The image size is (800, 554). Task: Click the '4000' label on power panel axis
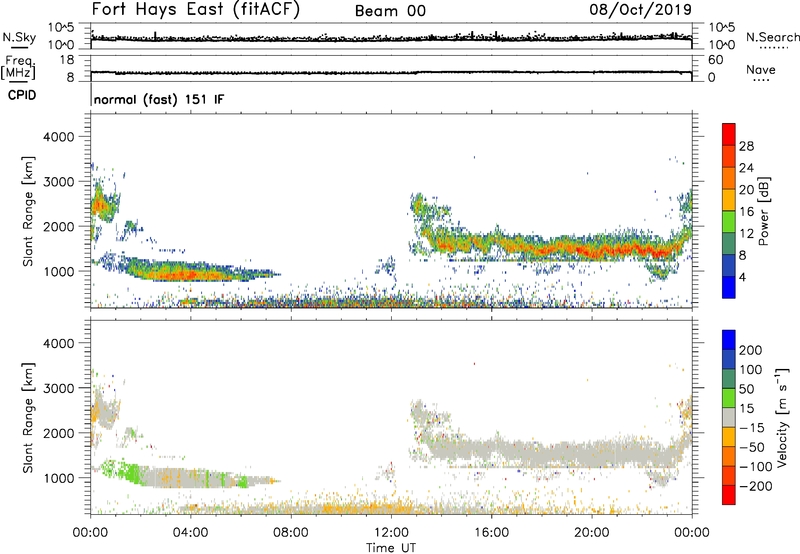tap(58, 137)
